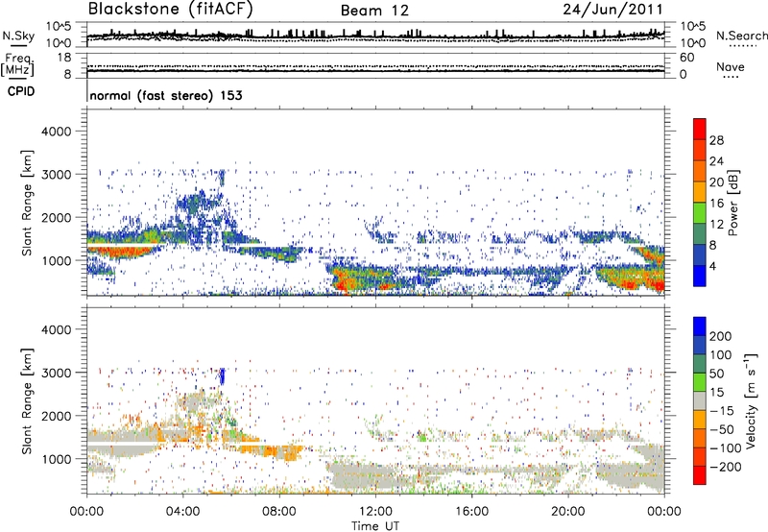Select 'normal (fast stereo) 153' mode text
The width and height of the screenshot is (768, 532).
pos(166,96)
